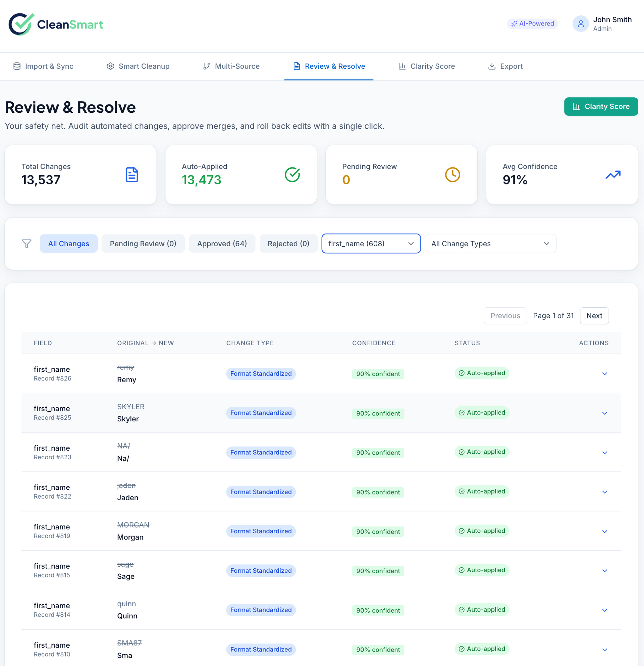Open the All Change Types dropdown
Viewport: 644px width, 666px height.
(490, 244)
